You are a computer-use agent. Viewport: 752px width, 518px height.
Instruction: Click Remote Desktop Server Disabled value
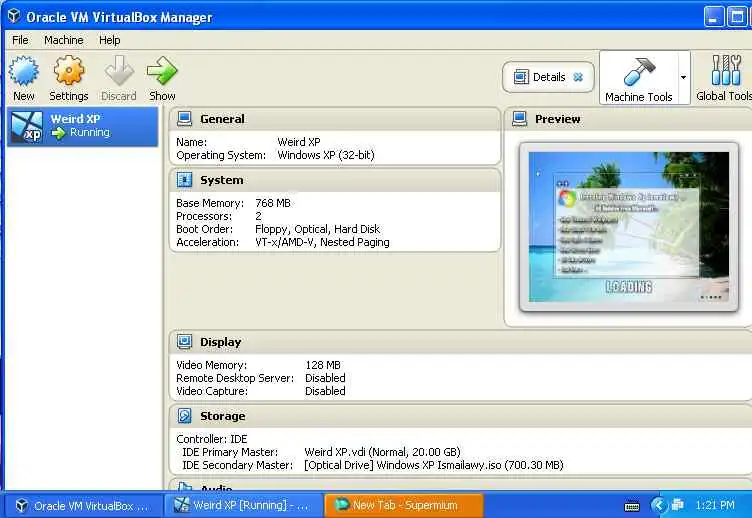click(325, 378)
